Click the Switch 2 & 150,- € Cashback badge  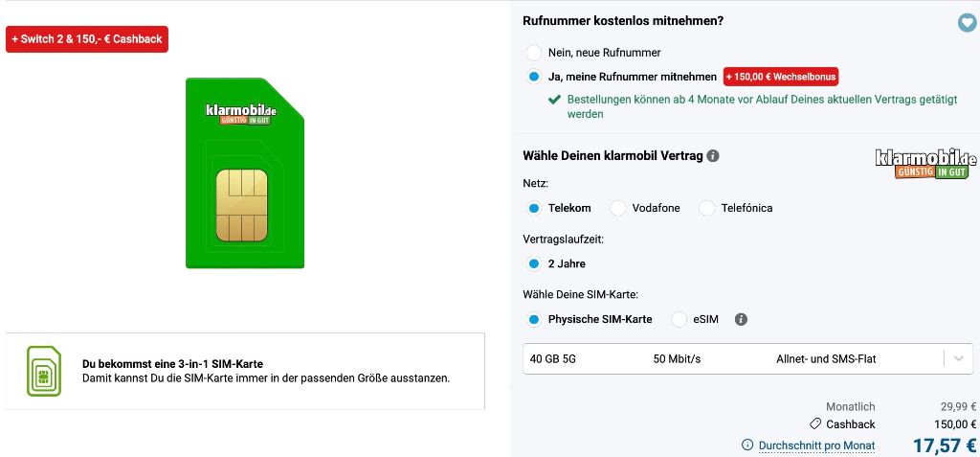(87, 39)
